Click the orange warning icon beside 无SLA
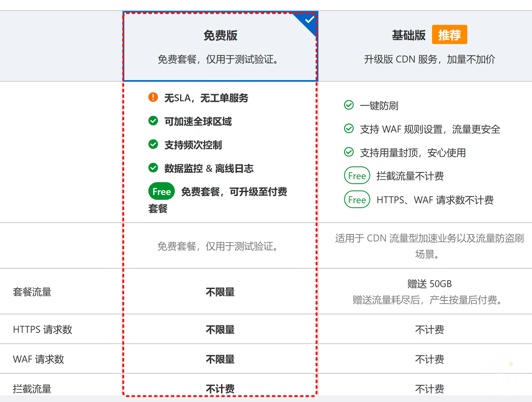 pos(153,97)
